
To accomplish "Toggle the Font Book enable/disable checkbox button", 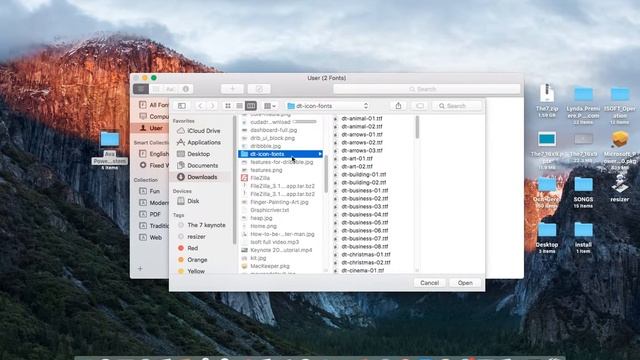I will [x=259, y=89].
